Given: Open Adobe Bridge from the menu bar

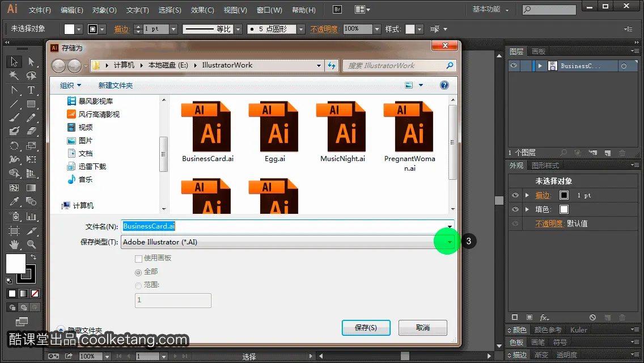Looking at the screenshot, I should (337, 10).
